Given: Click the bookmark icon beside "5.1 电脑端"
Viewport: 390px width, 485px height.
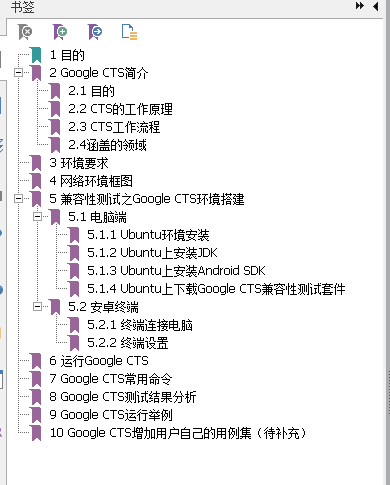Looking at the screenshot, I should pyautogui.click(x=55, y=217).
